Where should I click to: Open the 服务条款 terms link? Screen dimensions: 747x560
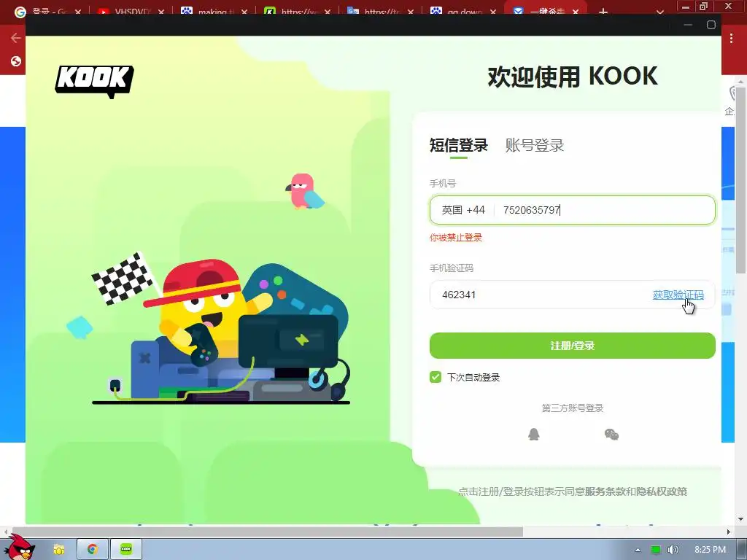click(x=605, y=491)
